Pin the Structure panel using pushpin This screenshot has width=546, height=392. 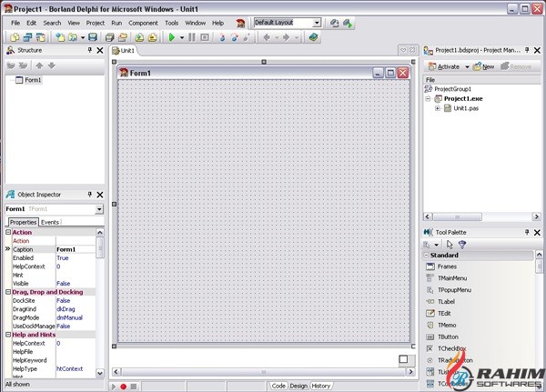[x=89, y=50]
